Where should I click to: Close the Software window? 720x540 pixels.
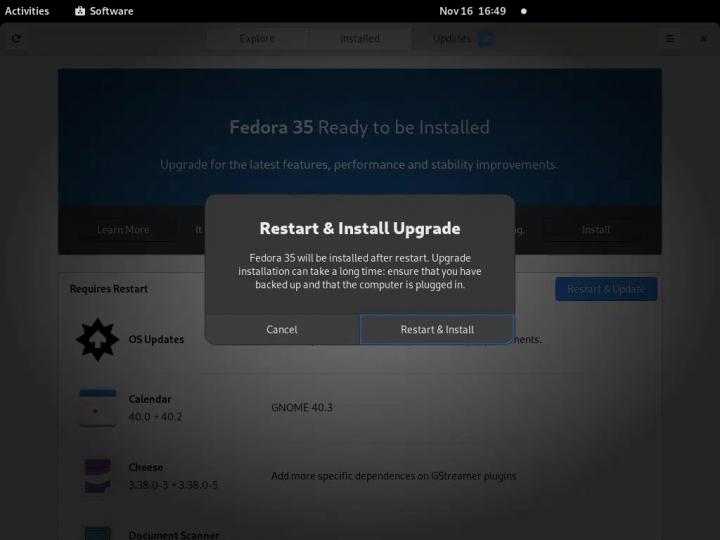(701, 39)
